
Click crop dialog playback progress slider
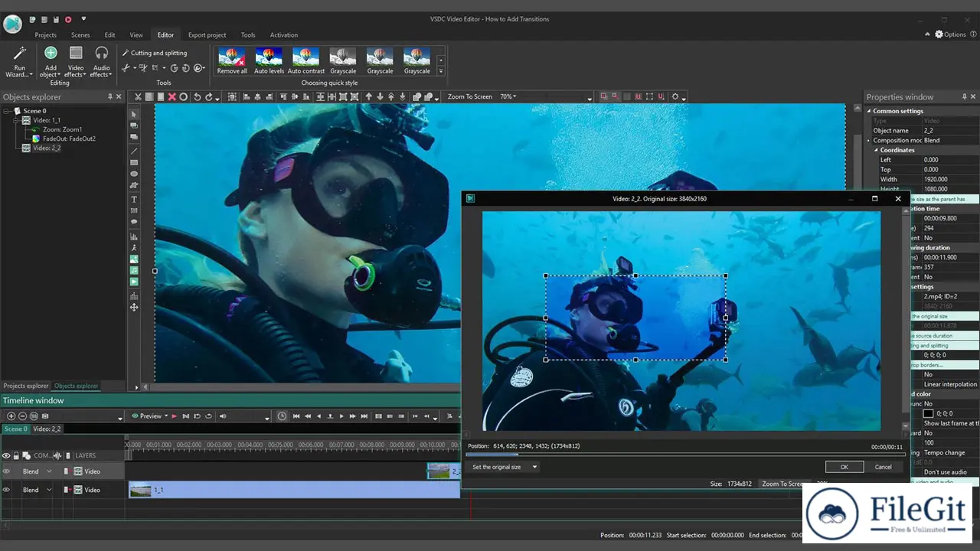pos(684,454)
